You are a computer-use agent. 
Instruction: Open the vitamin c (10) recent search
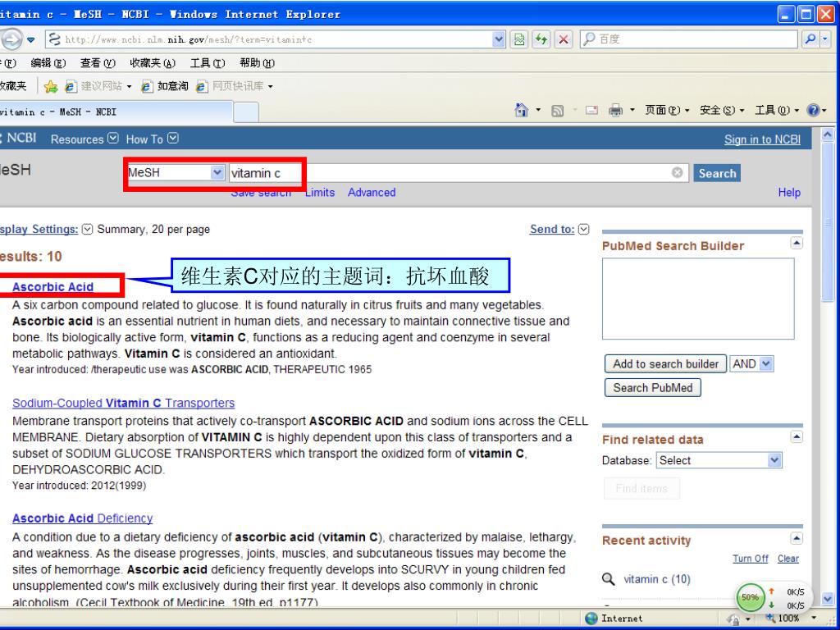(657, 579)
